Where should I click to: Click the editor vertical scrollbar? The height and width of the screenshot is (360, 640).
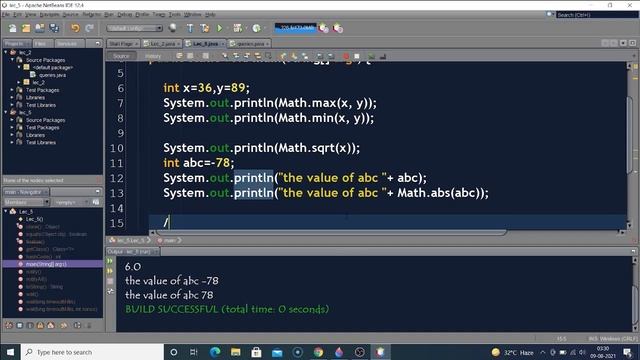(630, 135)
